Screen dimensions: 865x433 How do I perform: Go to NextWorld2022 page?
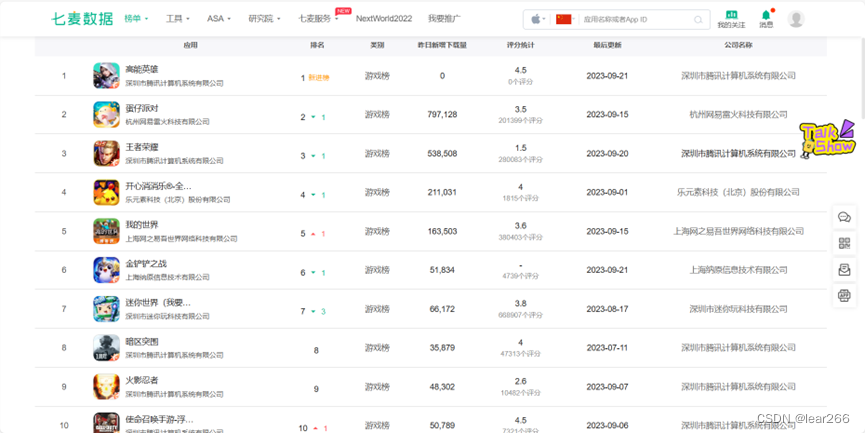click(384, 19)
